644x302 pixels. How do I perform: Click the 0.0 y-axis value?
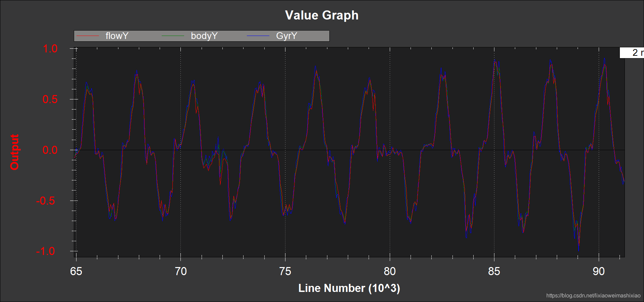50,150
